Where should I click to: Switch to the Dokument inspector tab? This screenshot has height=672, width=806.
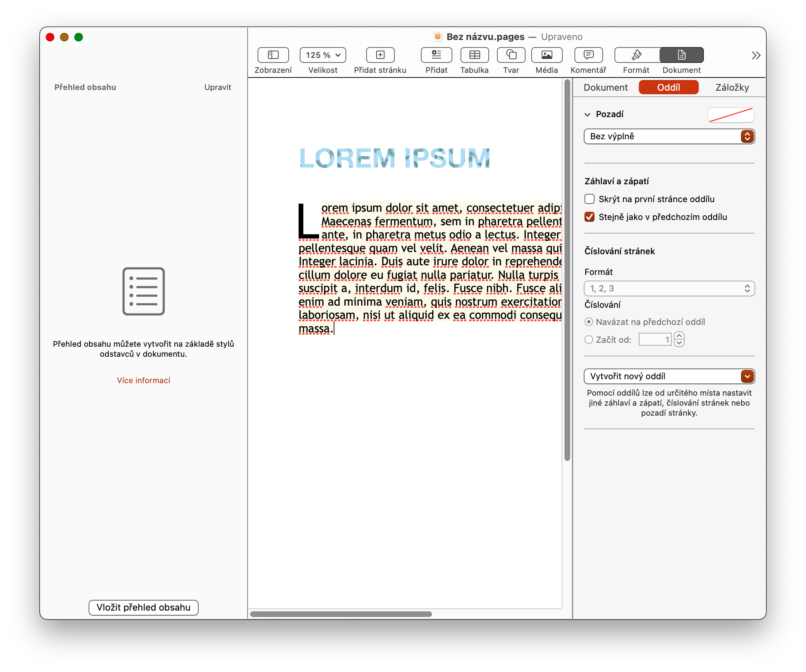pyautogui.click(x=605, y=87)
